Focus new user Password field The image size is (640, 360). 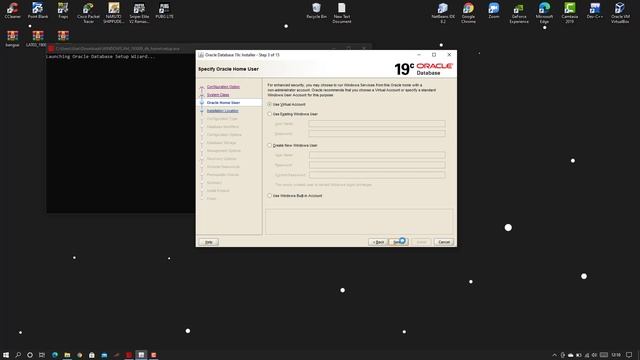377,165
